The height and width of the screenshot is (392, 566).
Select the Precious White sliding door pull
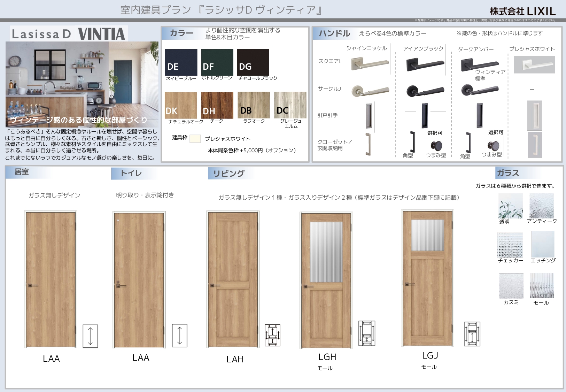(535, 115)
